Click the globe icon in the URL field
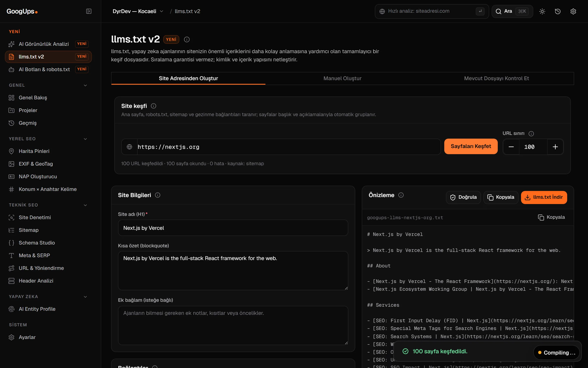The width and height of the screenshot is (588, 368). (x=129, y=147)
